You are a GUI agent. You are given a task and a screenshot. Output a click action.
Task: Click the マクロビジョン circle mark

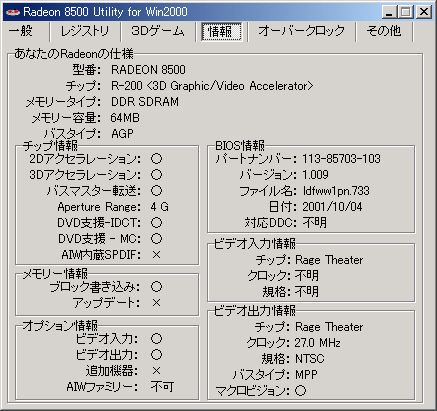click(300, 391)
